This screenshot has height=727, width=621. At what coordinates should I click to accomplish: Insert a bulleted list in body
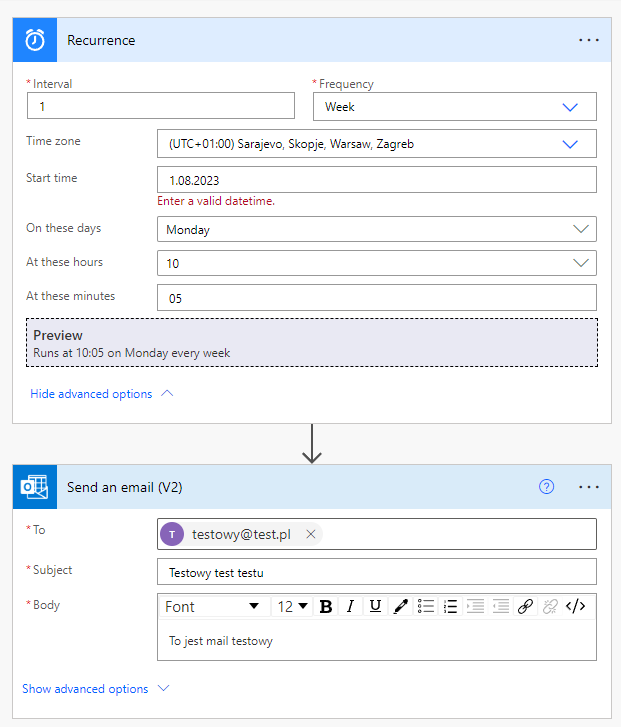point(426,606)
